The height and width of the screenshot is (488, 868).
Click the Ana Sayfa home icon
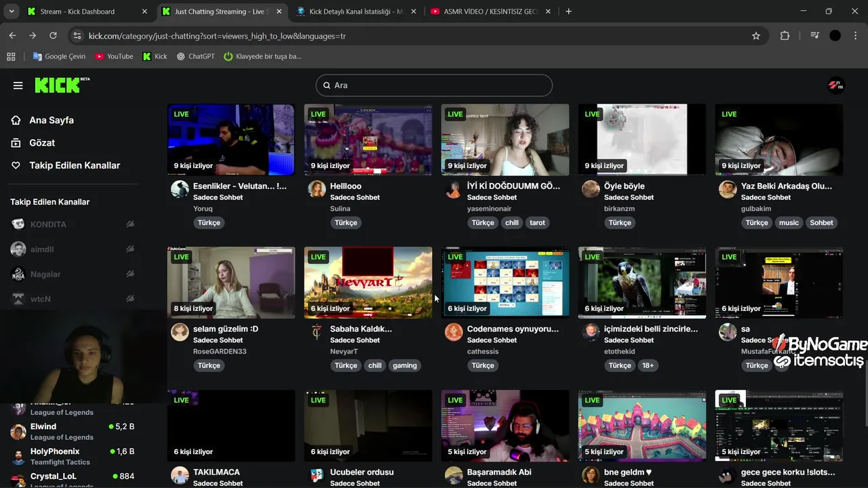[16, 120]
